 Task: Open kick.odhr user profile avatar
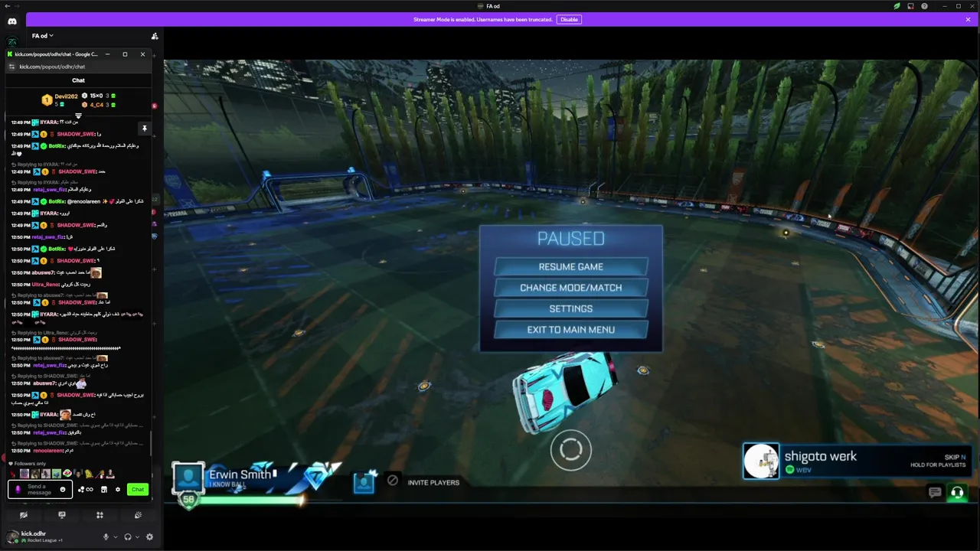12,536
